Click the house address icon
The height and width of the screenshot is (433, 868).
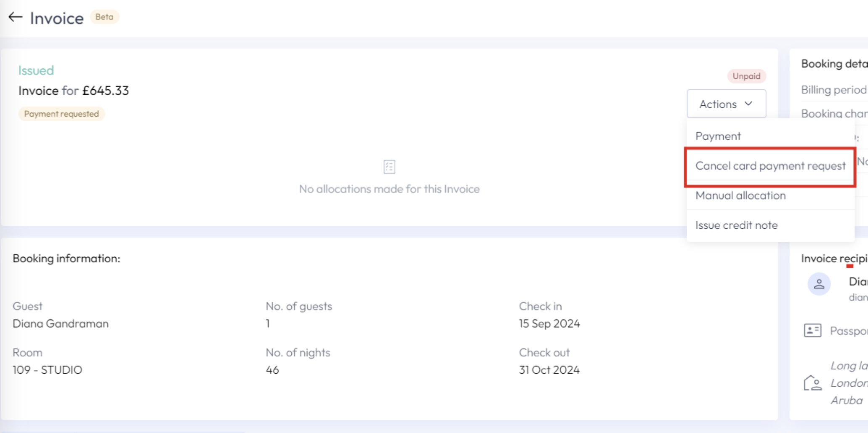coord(812,383)
